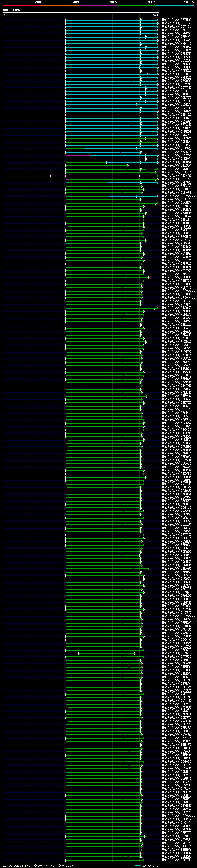Click hit label UniRef100_B9INC6
The image size is (197, 868).
tap(177, 50)
